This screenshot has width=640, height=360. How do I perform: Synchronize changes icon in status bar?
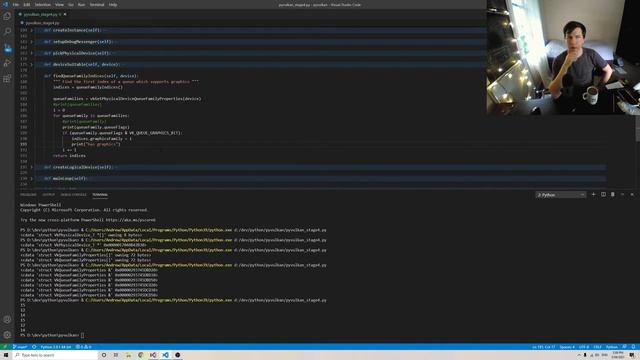(34, 347)
